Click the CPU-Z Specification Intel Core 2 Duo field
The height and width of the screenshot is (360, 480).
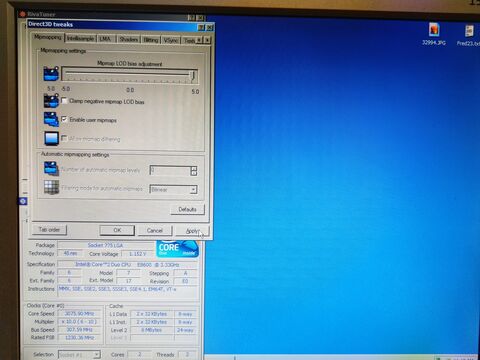point(127,264)
